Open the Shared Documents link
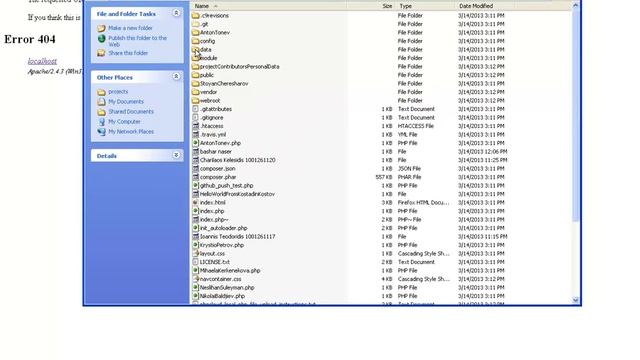 click(x=131, y=112)
